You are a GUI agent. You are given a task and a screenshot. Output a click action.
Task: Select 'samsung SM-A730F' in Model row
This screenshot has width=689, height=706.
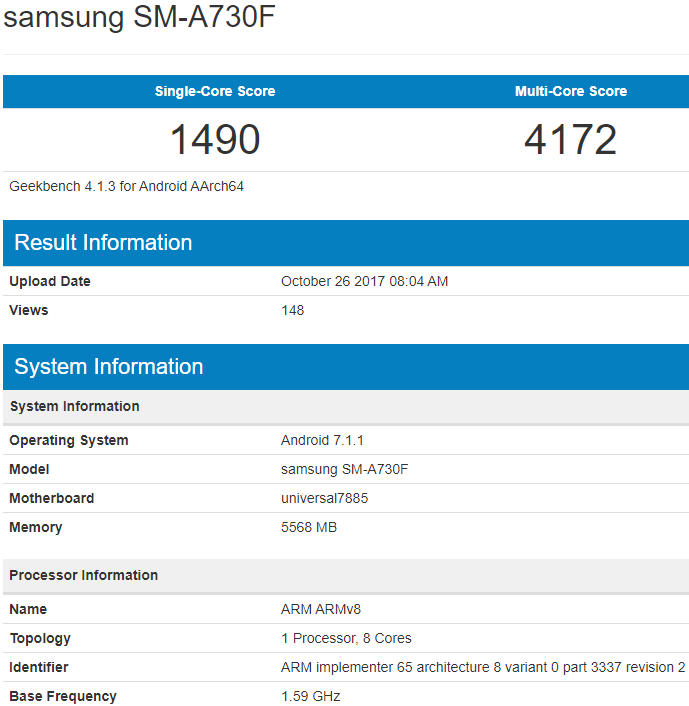point(344,469)
